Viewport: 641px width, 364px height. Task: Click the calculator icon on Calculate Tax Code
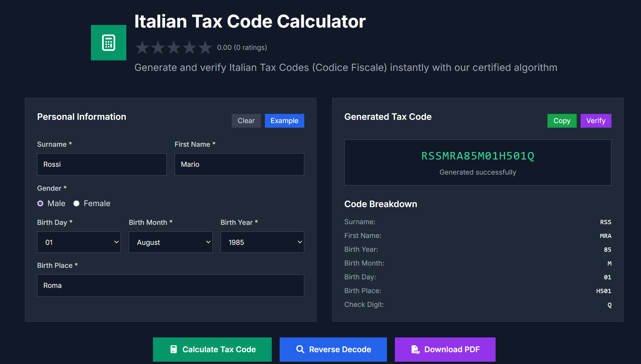[x=173, y=349]
